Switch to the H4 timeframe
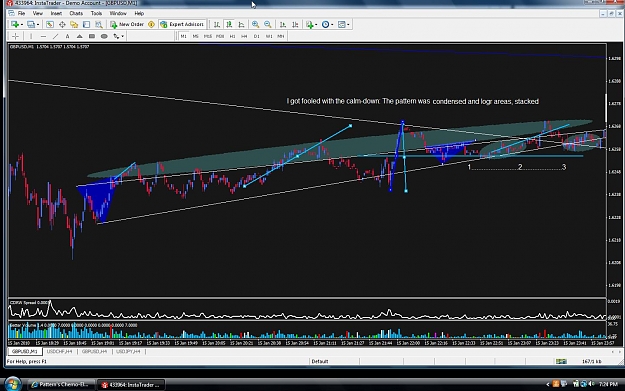Screen dimensions: 625x391 pos(244,36)
